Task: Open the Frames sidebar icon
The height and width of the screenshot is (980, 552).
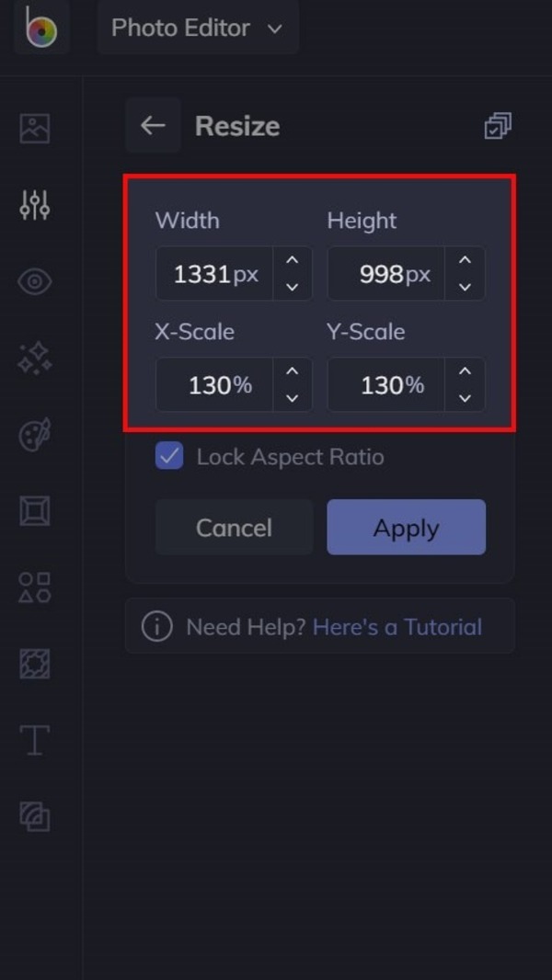Action: click(35, 511)
